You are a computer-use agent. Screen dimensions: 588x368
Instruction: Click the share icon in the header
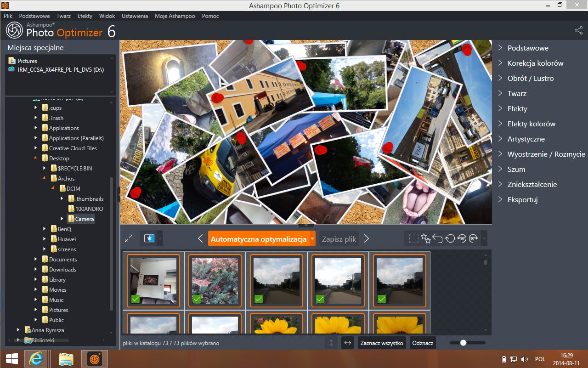point(578,31)
